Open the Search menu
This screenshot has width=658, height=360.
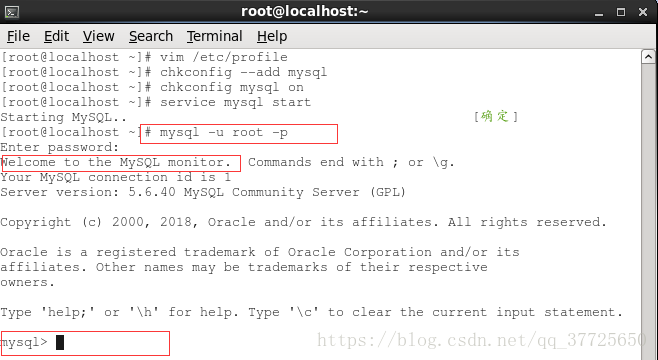pyautogui.click(x=151, y=37)
